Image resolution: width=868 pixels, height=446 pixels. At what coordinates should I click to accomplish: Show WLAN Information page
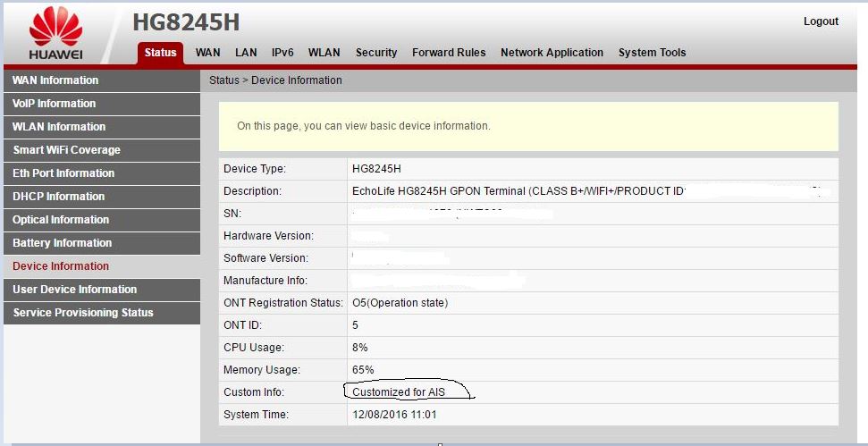click(x=102, y=127)
